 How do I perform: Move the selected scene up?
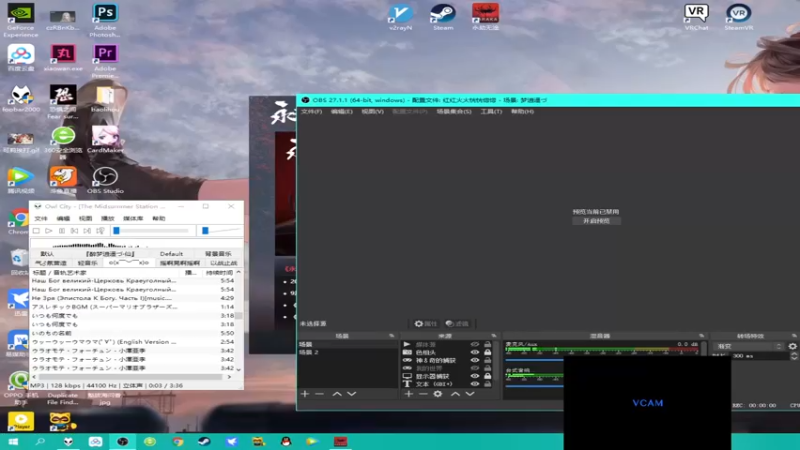pyautogui.click(x=337, y=394)
